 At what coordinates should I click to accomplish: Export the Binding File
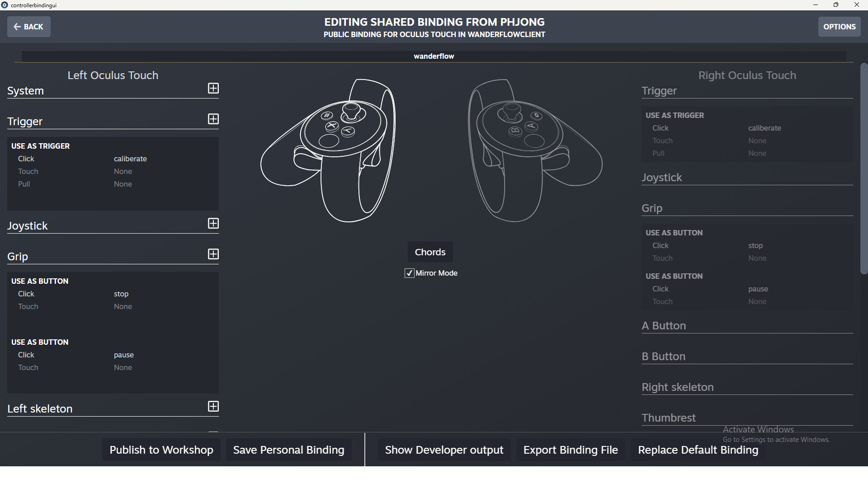pos(570,450)
